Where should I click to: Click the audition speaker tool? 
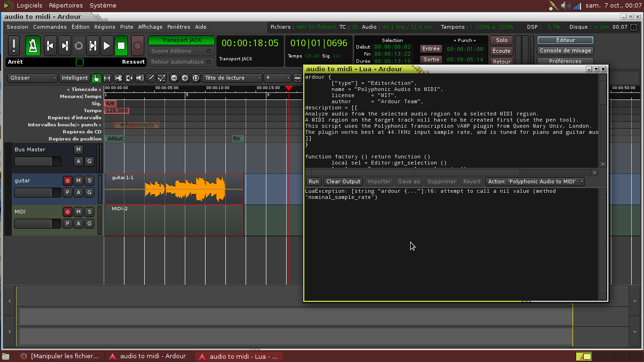(140, 78)
